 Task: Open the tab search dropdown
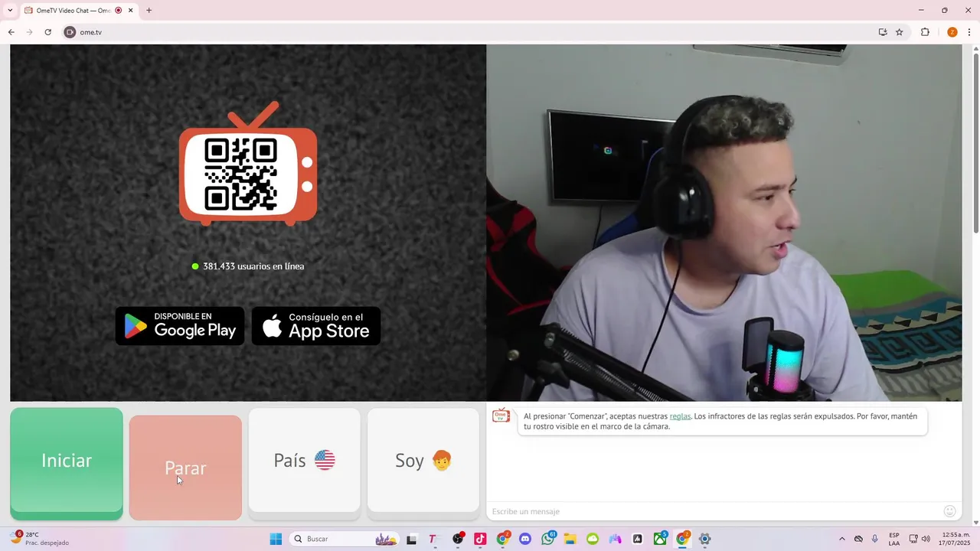click(10, 11)
